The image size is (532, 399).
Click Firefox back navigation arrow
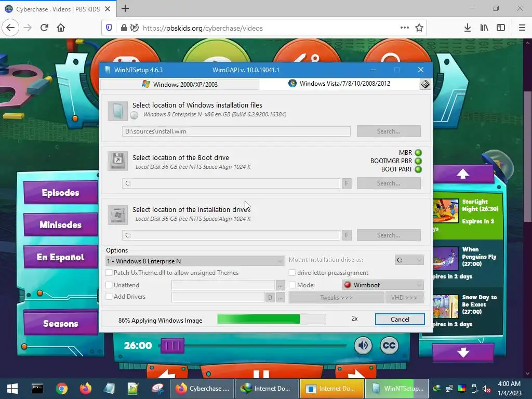coord(10,28)
